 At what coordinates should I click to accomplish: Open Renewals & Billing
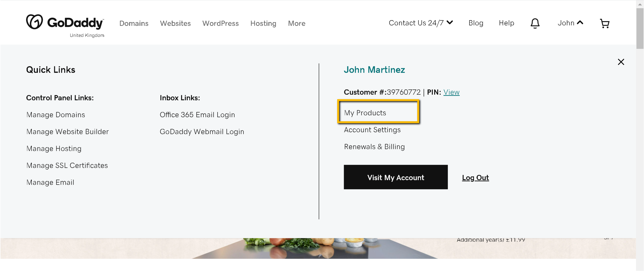tap(374, 147)
